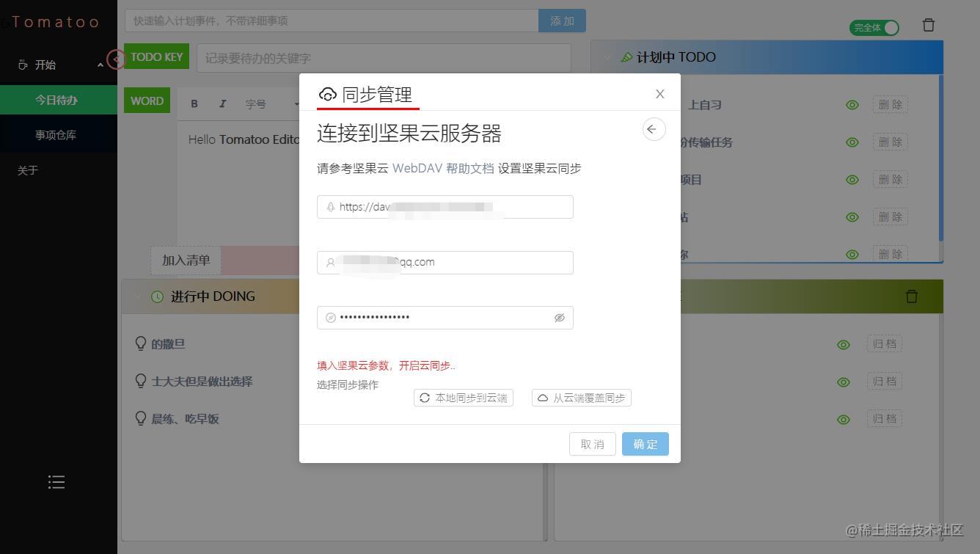
Task: Click the TODO panel scrollbar
Action: click(940, 158)
